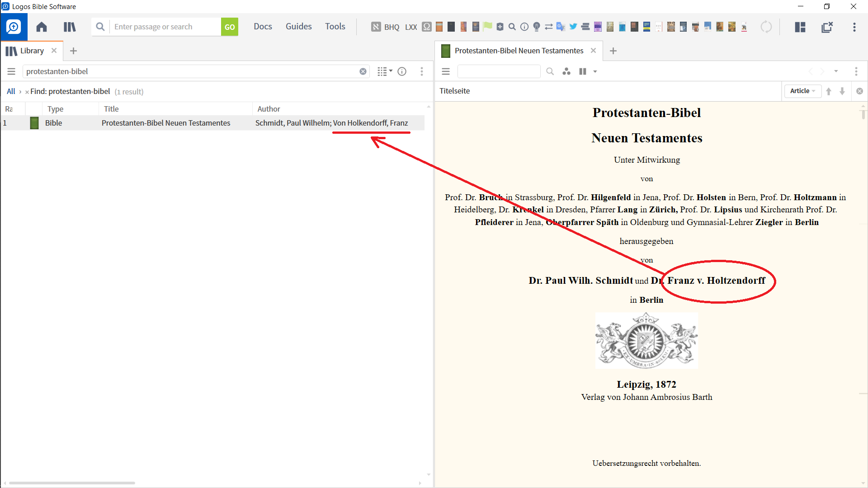Click the sync refresh circle icon
Viewport: 868px width, 488px height.
coord(766,27)
